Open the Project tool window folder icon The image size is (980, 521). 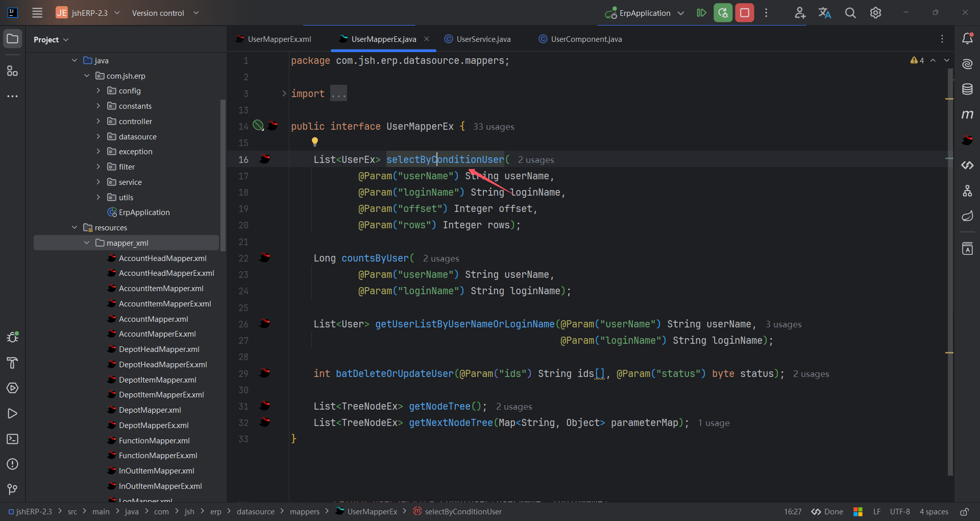click(12, 39)
